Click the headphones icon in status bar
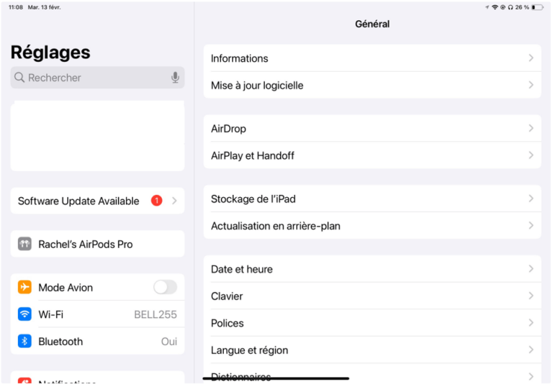 tap(511, 7)
